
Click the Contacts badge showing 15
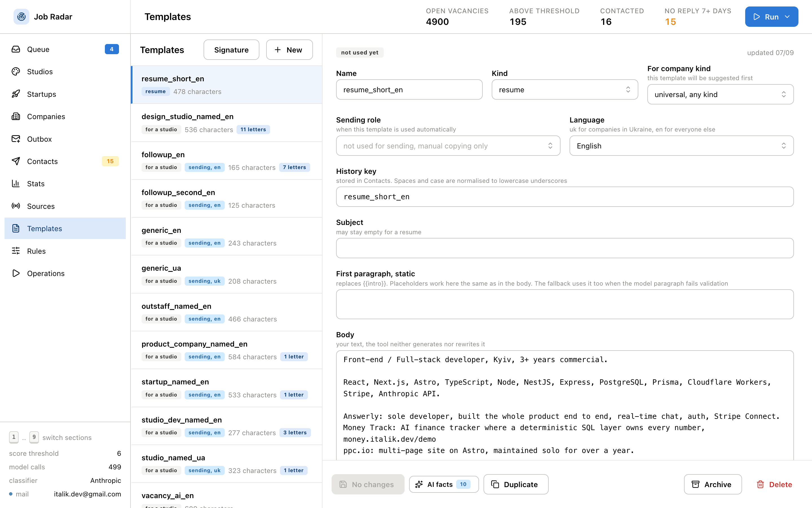110,161
